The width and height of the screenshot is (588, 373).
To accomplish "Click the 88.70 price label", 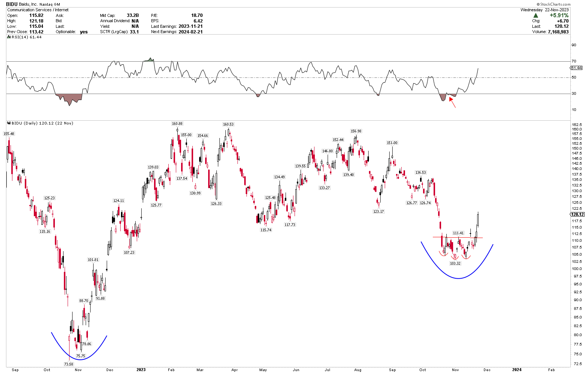I will coord(83,301).
